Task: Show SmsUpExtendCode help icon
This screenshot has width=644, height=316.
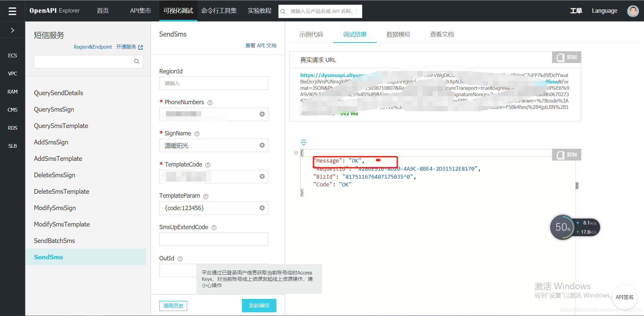Action: tap(214, 228)
